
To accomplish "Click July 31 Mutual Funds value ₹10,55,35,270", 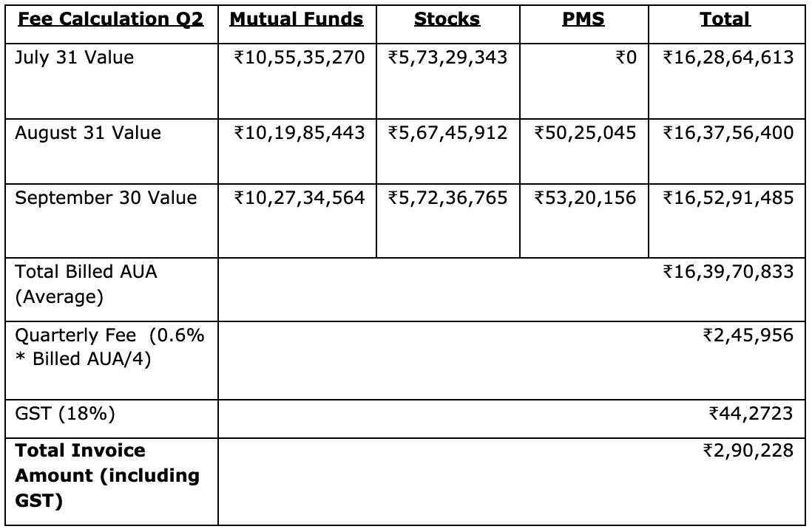I will 299,58.
